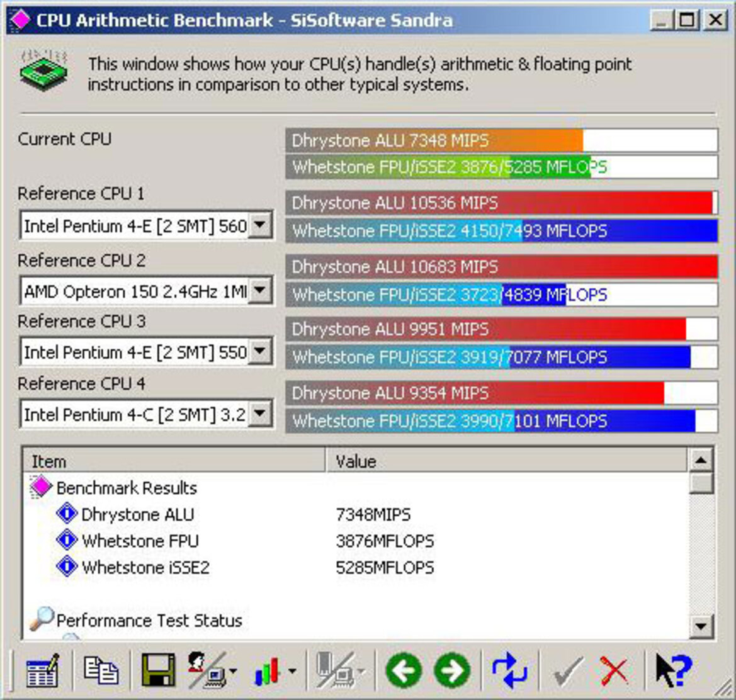Image resolution: width=736 pixels, height=700 pixels.
Task: Click the list scroll up arrow
Action: pyautogui.click(x=701, y=460)
